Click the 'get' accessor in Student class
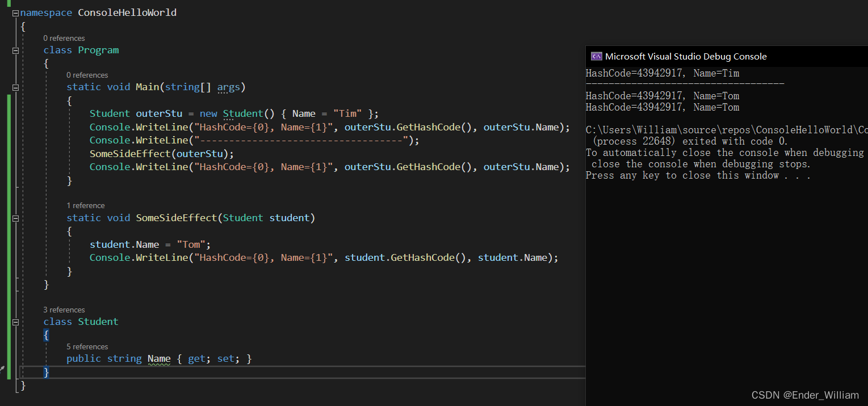The width and height of the screenshot is (868, 406). pos(196,359)
